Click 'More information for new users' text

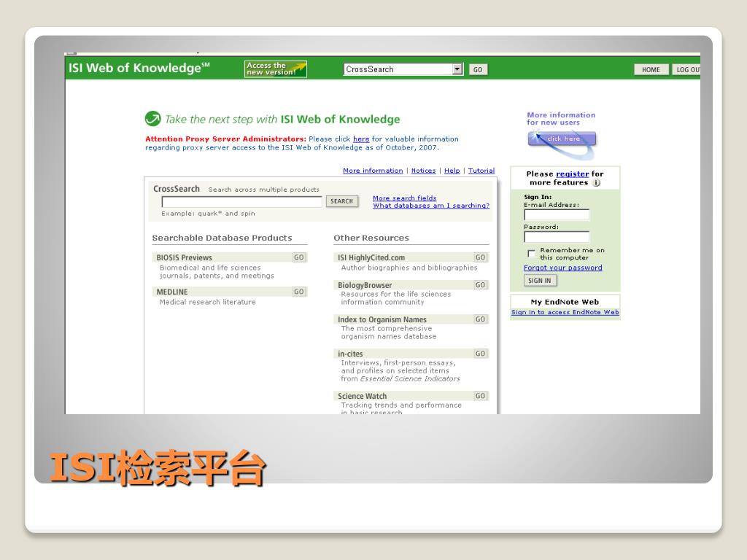pyautogui.click(x=561, y=119)
